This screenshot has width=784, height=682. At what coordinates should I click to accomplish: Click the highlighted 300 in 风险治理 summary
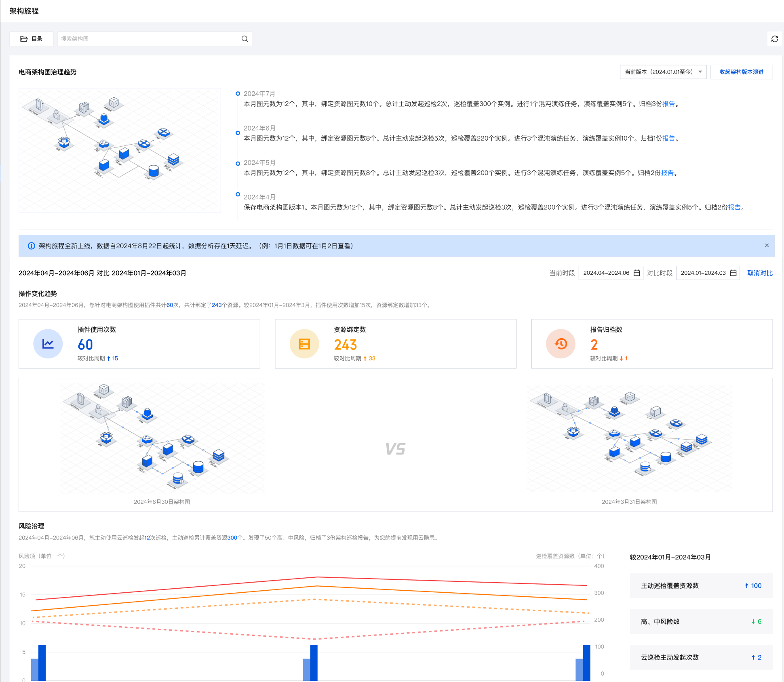(232, 538)
